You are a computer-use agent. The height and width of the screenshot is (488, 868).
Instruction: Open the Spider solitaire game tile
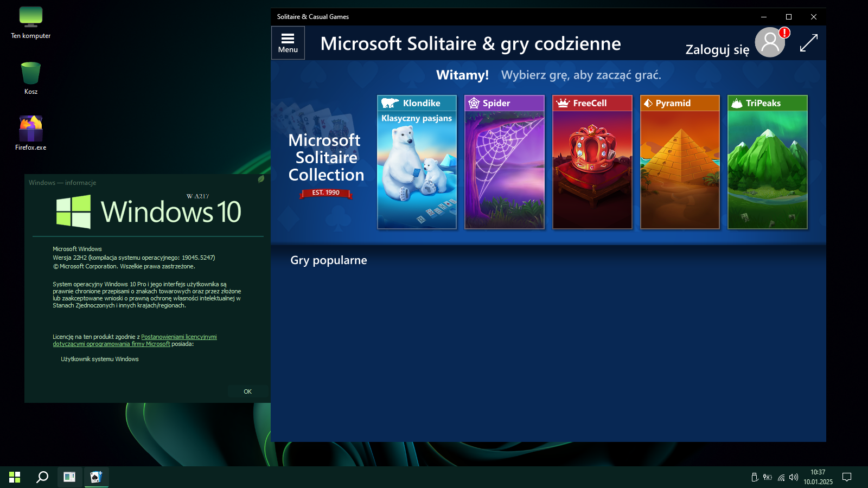(505, 162)
